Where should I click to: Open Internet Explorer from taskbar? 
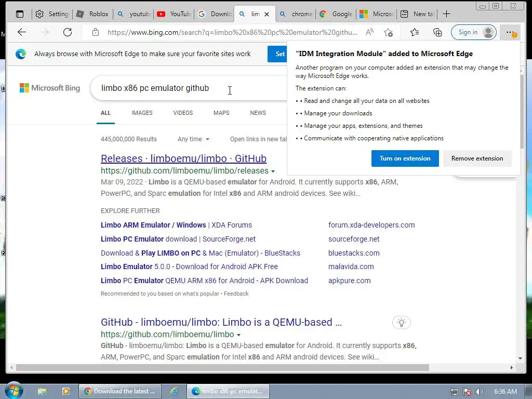coord(174,391)
